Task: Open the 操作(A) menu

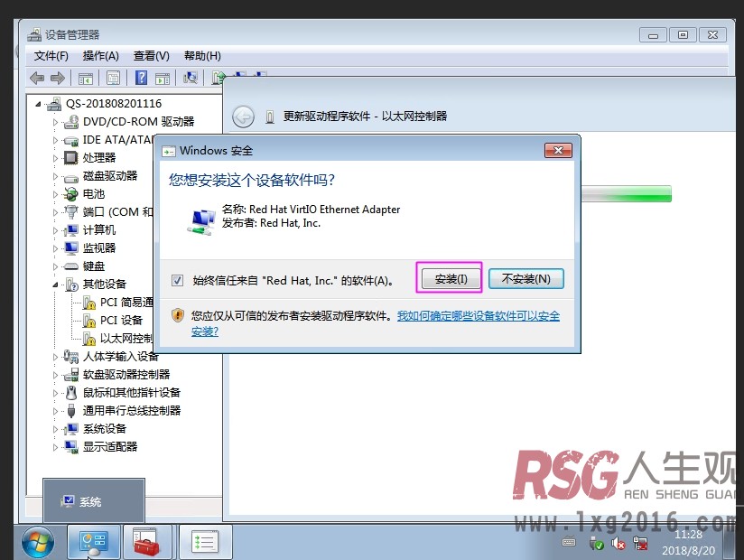Action: [x=100, y=56]
